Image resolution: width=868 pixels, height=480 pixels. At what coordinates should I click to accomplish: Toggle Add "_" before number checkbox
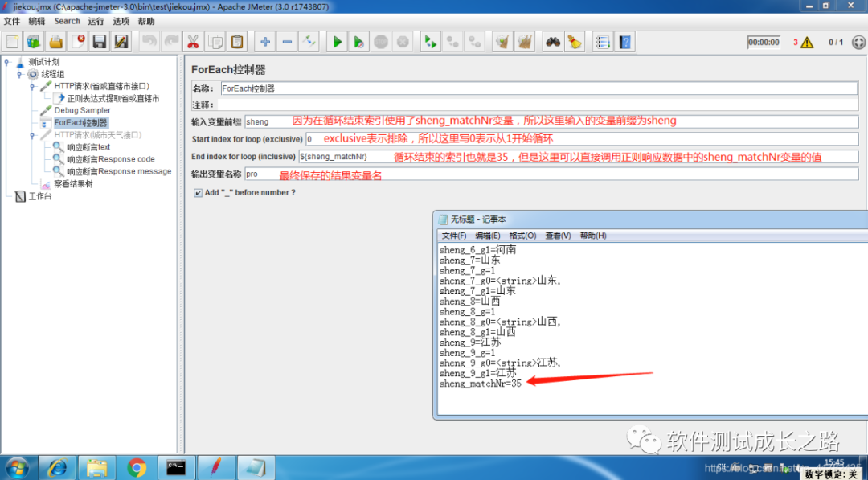pyautogui.click(x=198, y=193)
